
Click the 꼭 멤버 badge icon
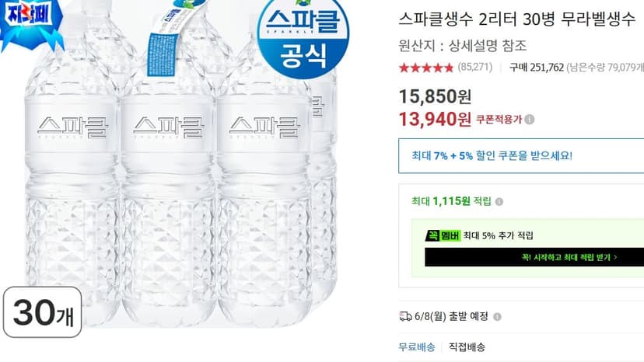(x=443, y=235)
